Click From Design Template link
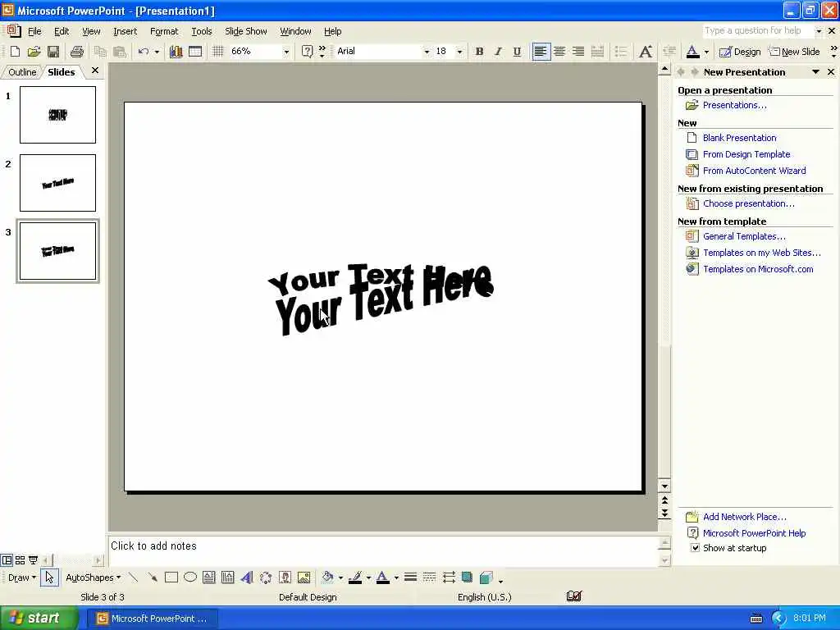The width and height of the screenshot is (840, 630). (746, 154)
